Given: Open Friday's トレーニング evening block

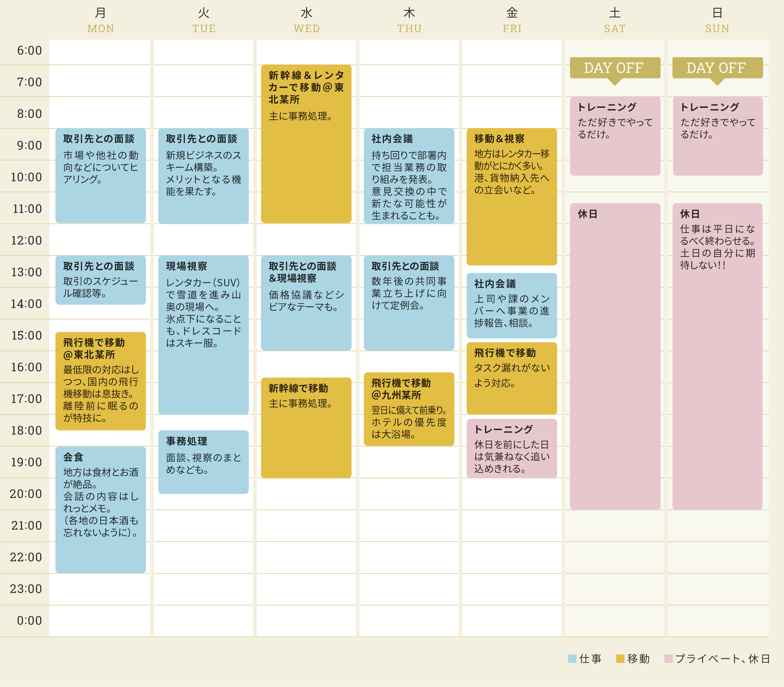Looking at the screenshot, I should click(x=512, y=448).
